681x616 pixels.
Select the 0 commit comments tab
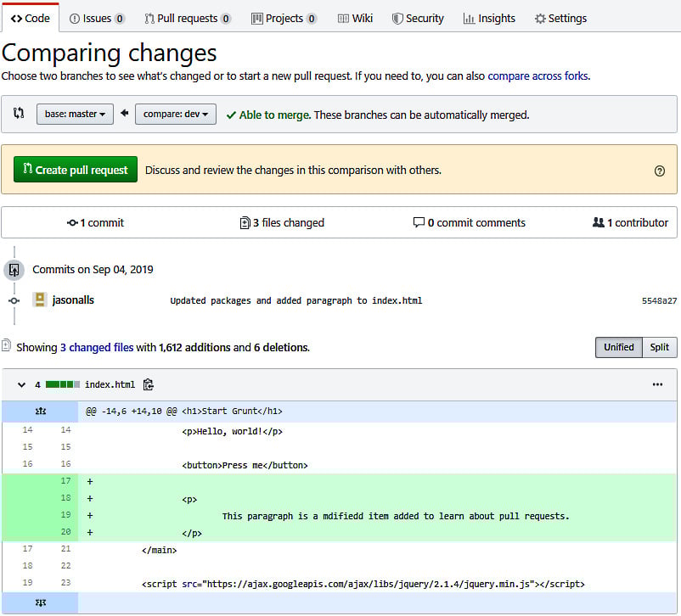(x=469, y=222)
